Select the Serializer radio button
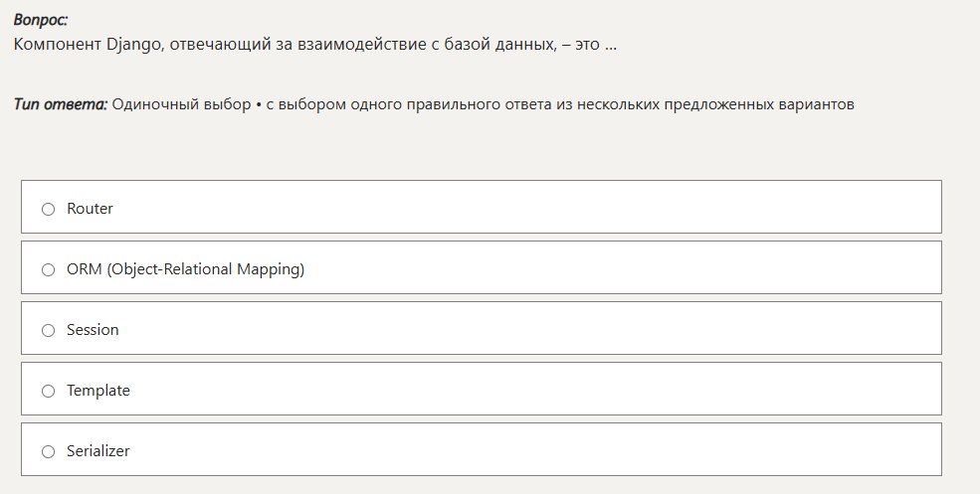 point(48,451)
